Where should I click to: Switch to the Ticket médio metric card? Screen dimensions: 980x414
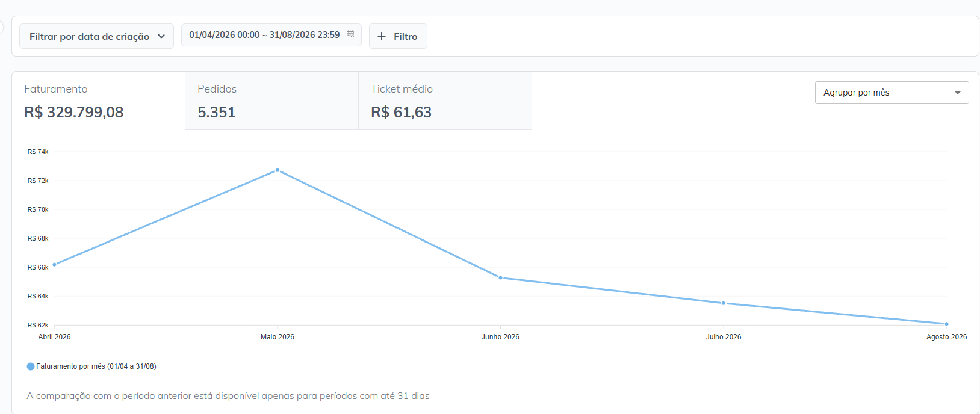pos(445,100)
